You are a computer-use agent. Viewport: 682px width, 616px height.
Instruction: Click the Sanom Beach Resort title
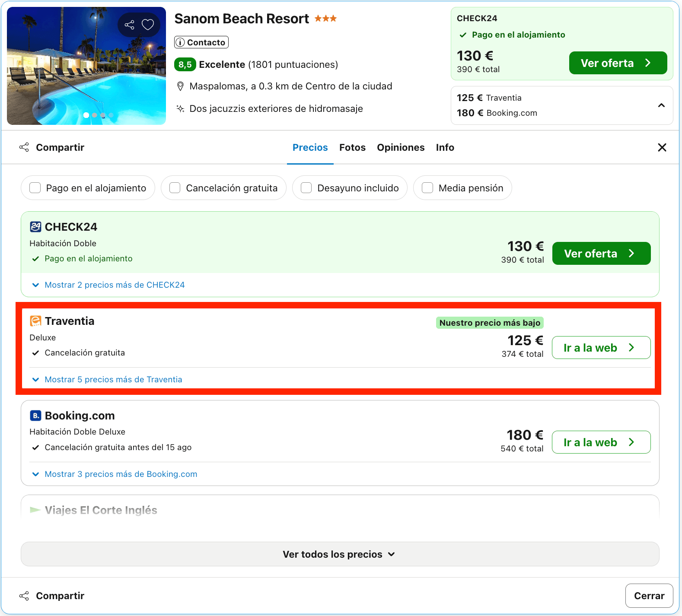[x=242, y=19]
